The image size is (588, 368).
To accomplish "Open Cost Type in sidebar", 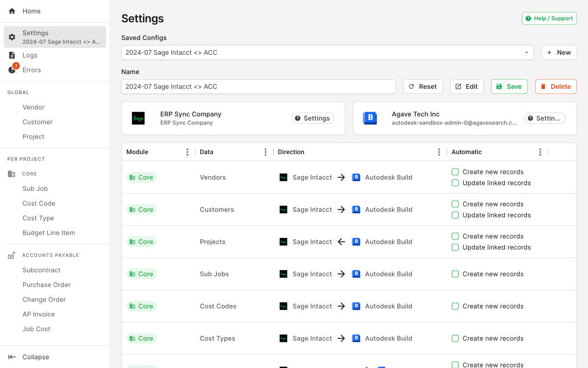I will click(x=38, y=218).
